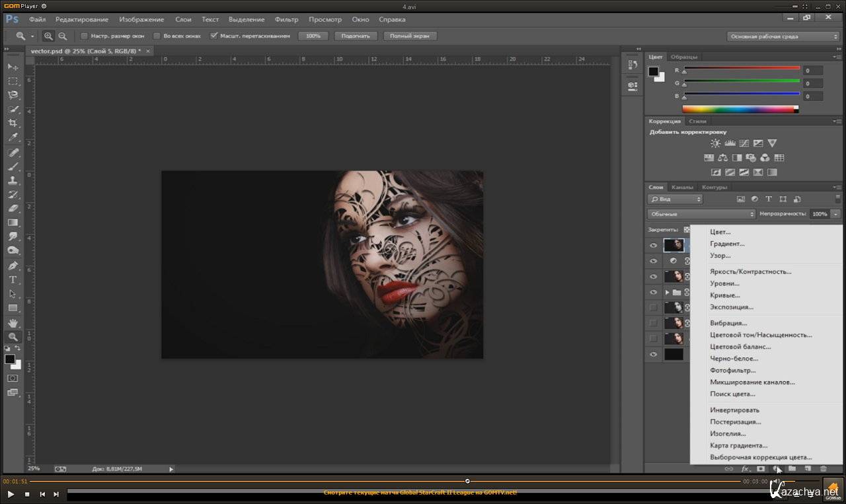Enable the 'Во всех окнах' checkbox
This screenshot has height=504, width=846.
click(157, 36)
